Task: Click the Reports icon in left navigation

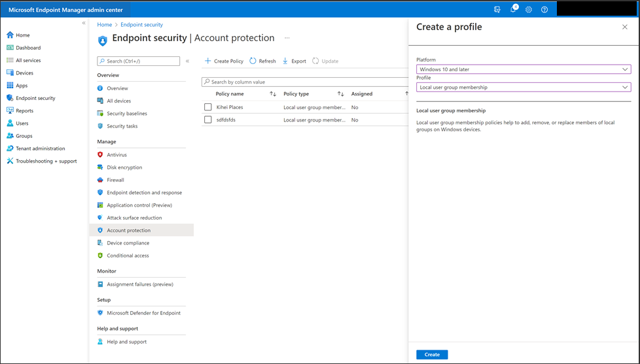Action: 10,111
